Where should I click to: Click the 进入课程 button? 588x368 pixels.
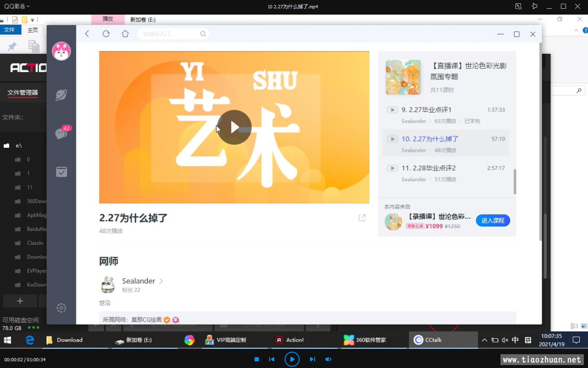coord(493,220)
